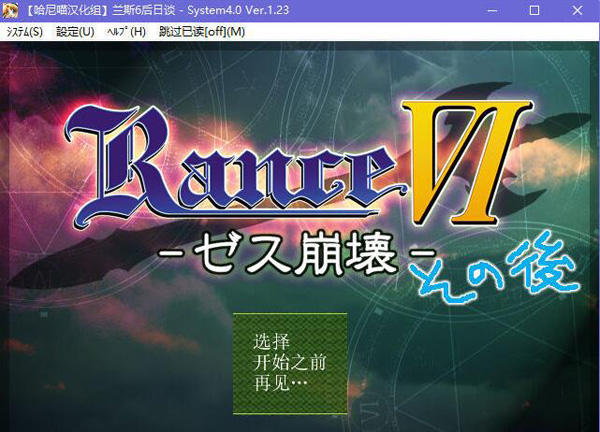Click the application icon in the title bar
Screen dimensions: 600x432
pos(10,10)
